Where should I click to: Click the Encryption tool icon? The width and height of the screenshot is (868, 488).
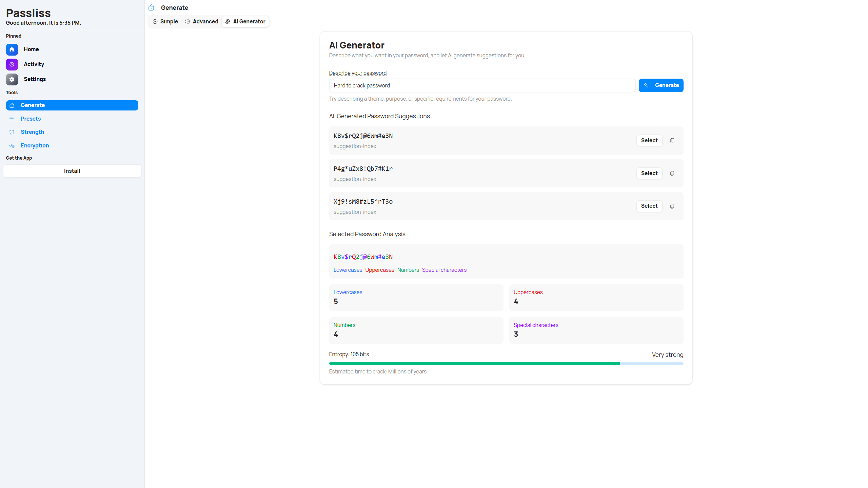tap(12, 146)
